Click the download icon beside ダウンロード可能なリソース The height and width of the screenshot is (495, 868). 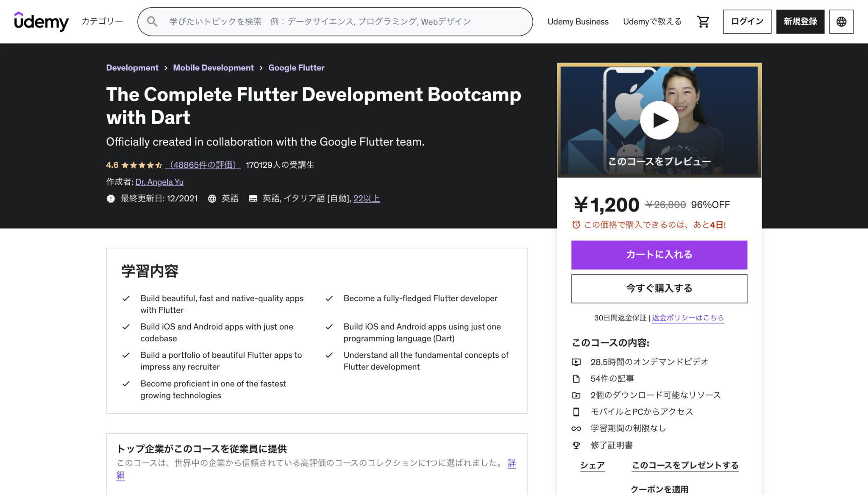click(576, 395)
